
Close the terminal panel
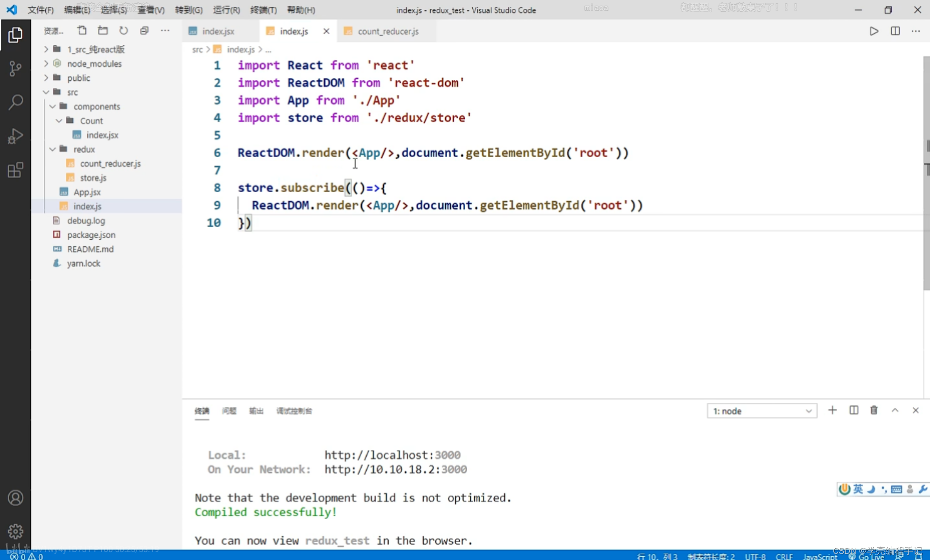[x=916, y=411]
